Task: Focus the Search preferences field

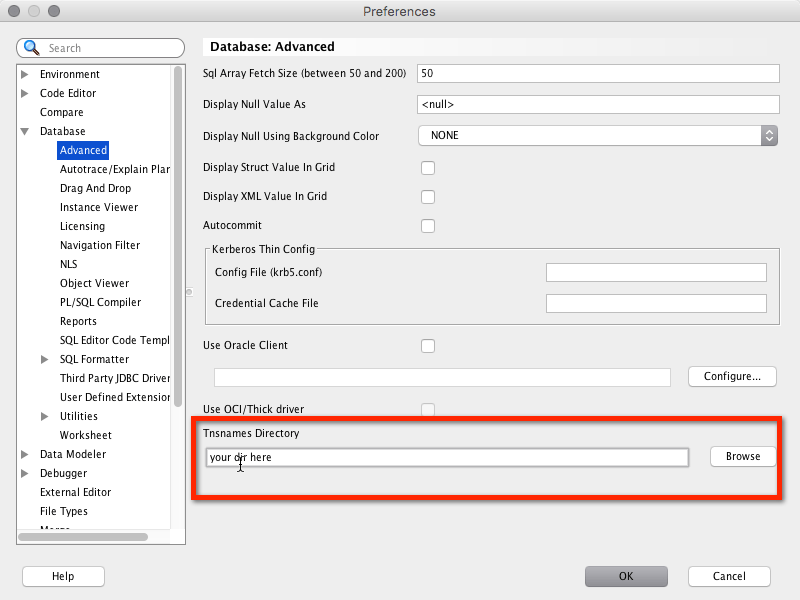Action: tap(101, 48)
